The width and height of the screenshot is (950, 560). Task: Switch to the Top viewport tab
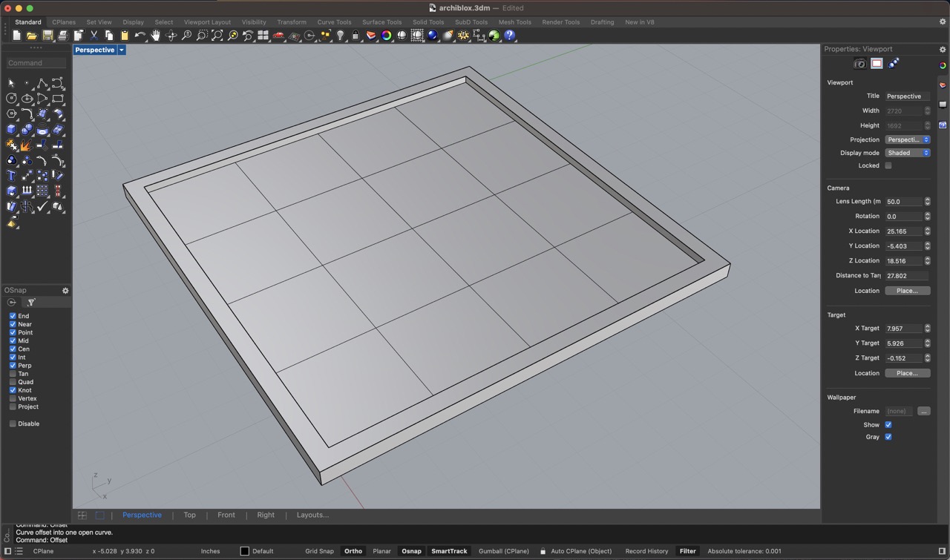pyautogui.click(x=190, y=515)
